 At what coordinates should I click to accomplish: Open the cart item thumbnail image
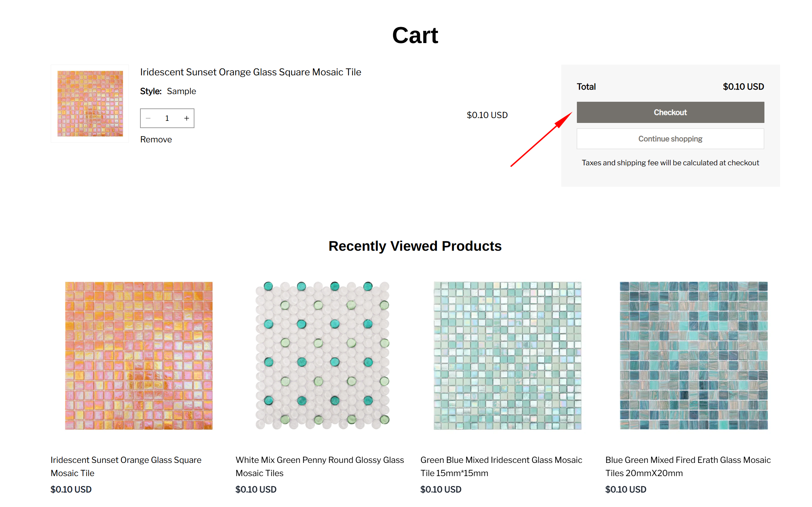(90, 103)
